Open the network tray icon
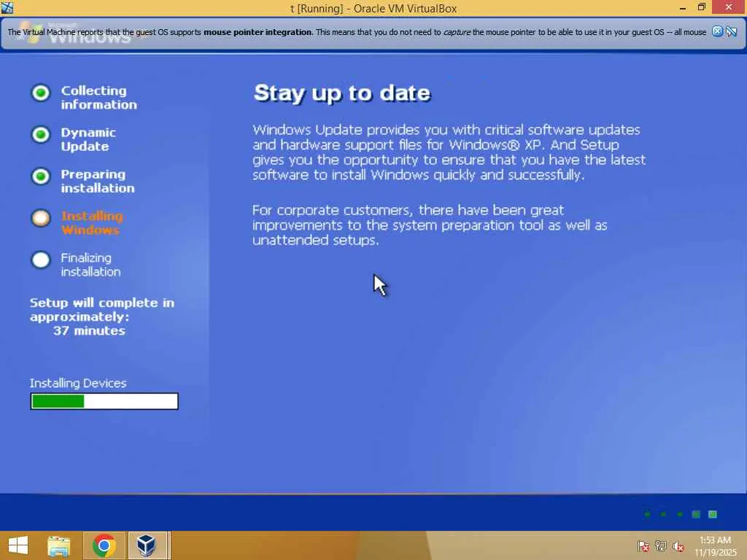 click(661, 545)
